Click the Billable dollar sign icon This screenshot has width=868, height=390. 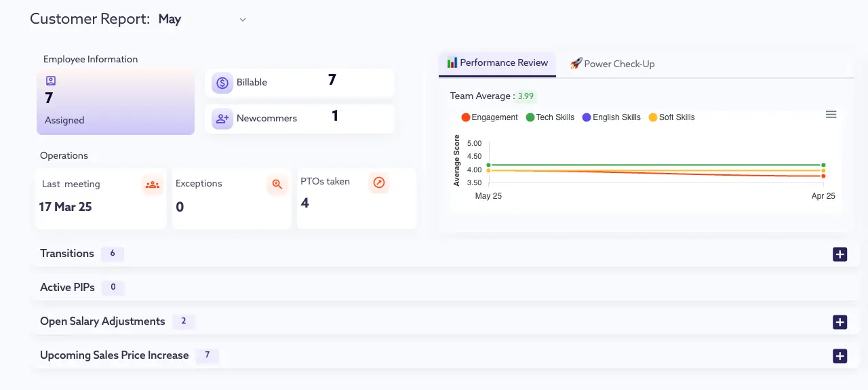(x=222, y=83)
